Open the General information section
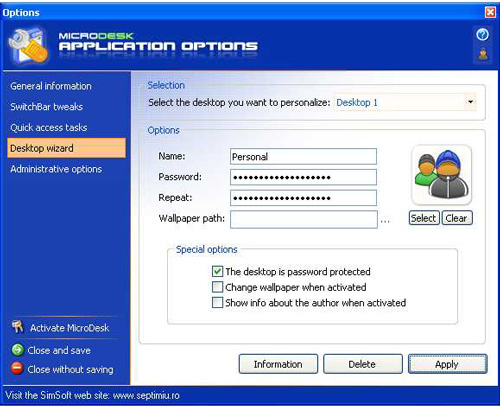The height and width of the screenshot is (407, 500). click(51, 86)
